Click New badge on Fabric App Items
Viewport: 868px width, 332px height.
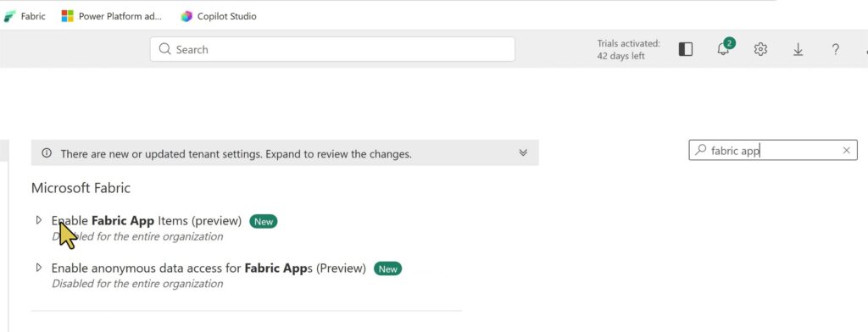pyautogui.click(x=264, y=221)
